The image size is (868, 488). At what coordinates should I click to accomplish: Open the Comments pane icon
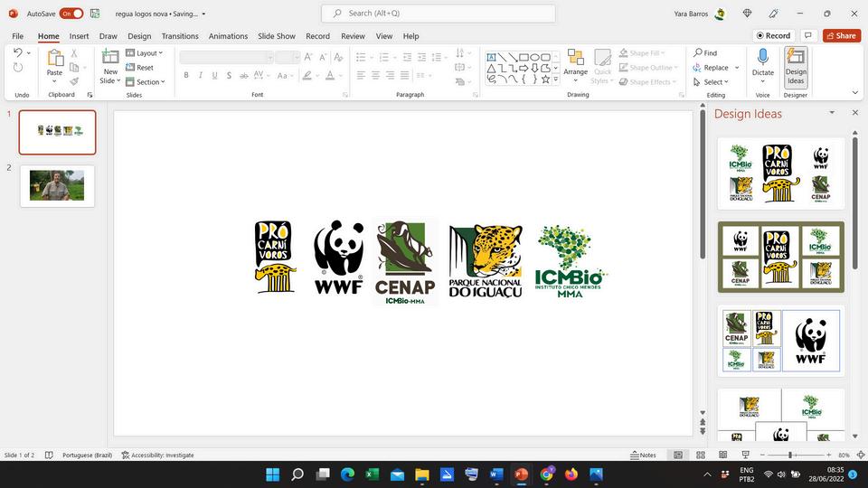[808, 35]
